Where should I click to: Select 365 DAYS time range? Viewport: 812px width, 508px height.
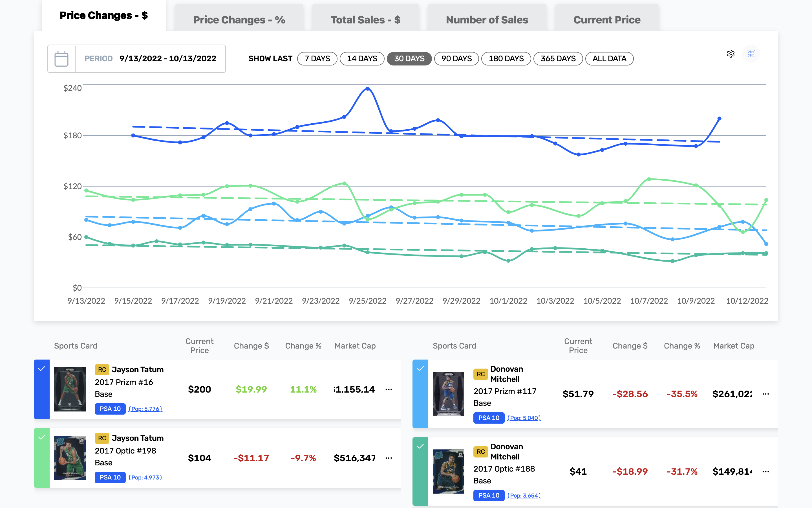tap(558, 59)
